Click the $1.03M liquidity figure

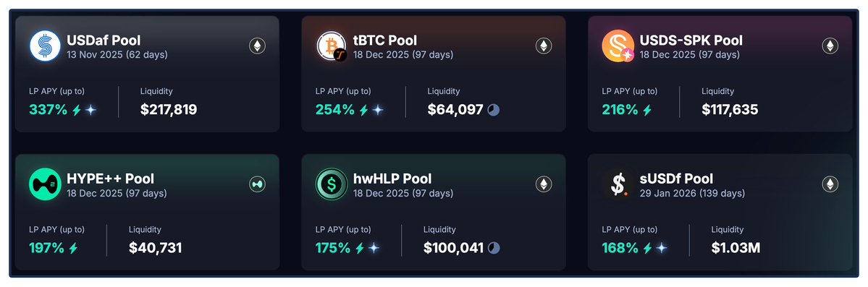point(736,248)
